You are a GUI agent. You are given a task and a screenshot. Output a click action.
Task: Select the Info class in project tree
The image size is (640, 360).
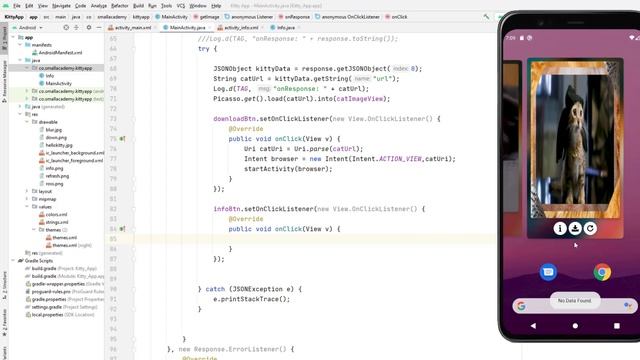pyautogui.click(x=46, y=76)
